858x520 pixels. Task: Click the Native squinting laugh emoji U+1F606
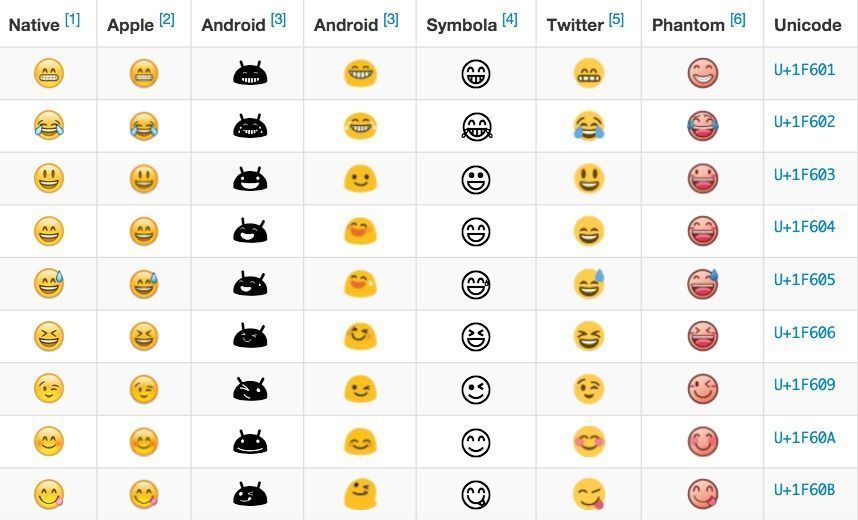click(x=49, y=336)
